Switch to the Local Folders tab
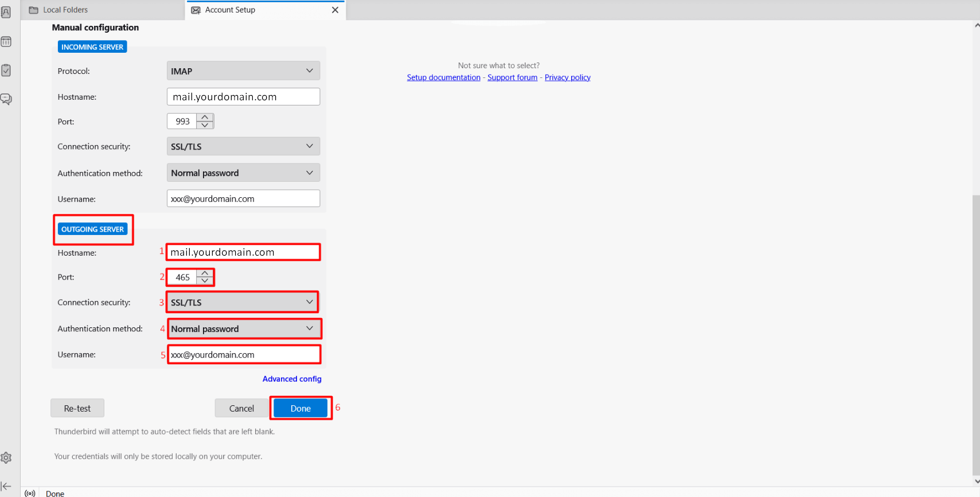 [x=65, y=10]
